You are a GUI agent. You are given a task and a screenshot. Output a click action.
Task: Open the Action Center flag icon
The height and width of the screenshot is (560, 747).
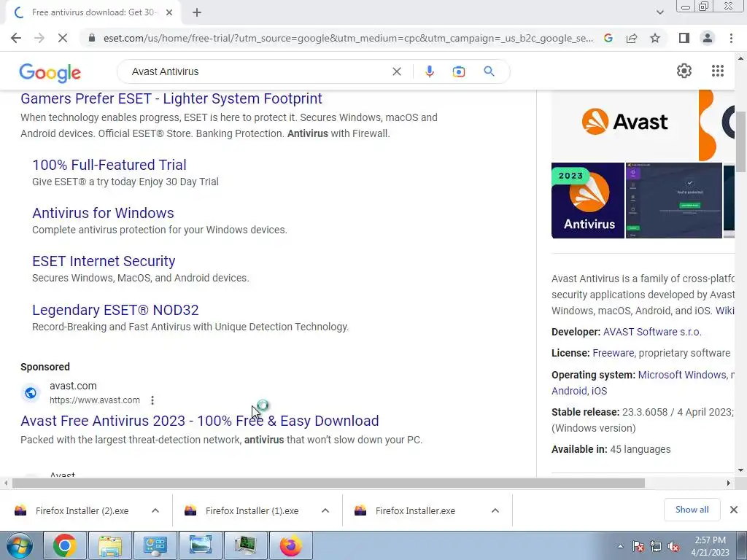point(638,547)
